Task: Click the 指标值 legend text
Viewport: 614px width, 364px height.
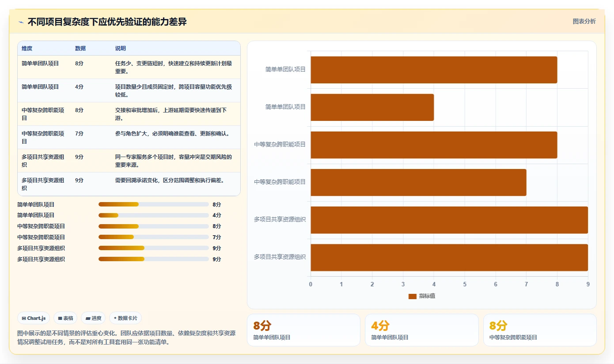Action: [427, 296]
